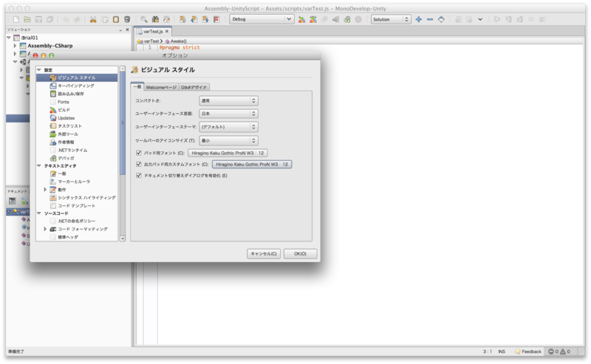591x364 pixels.
Task: Expand the コード フォーマッティング tree node
Action: click(x=45, y=229)
